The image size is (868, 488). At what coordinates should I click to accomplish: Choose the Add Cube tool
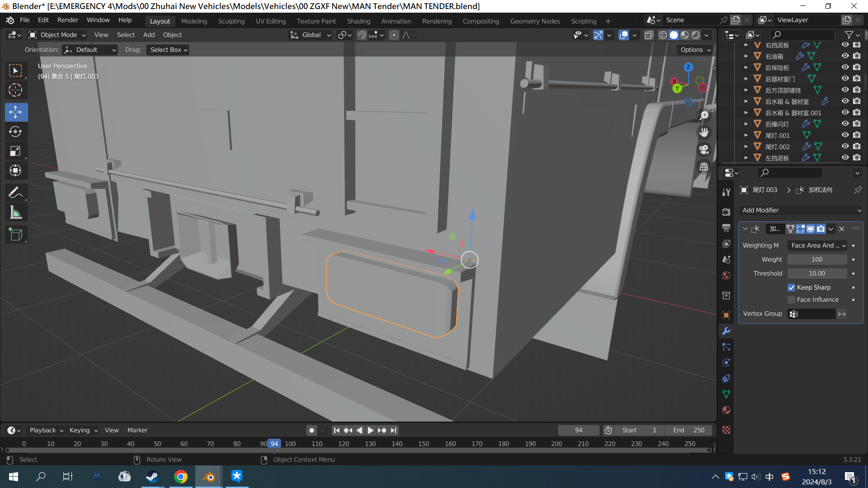(x=15, y=234)
